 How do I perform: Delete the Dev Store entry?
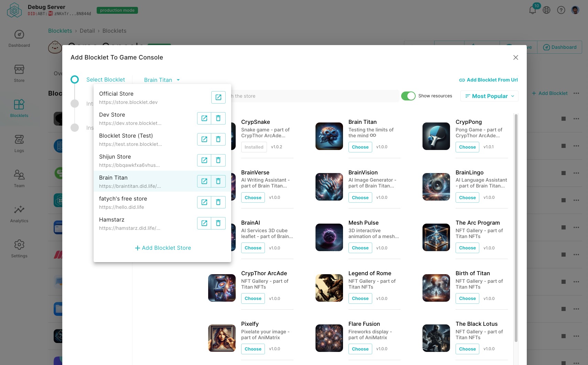click(218, 118)
